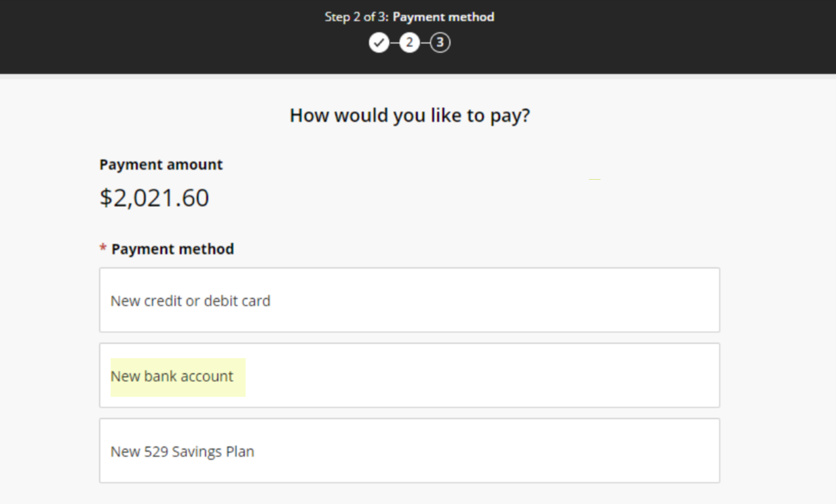Click the "Step 2 of 3:" header text
Image resolution: width=836 pixels, height=504 pixels.
(x=356, y=17)
